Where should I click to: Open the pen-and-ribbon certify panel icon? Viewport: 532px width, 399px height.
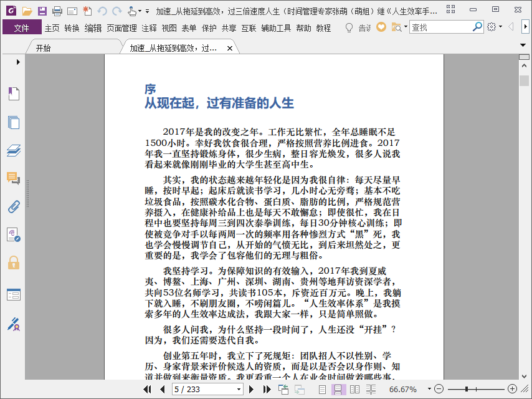point(14,324)
